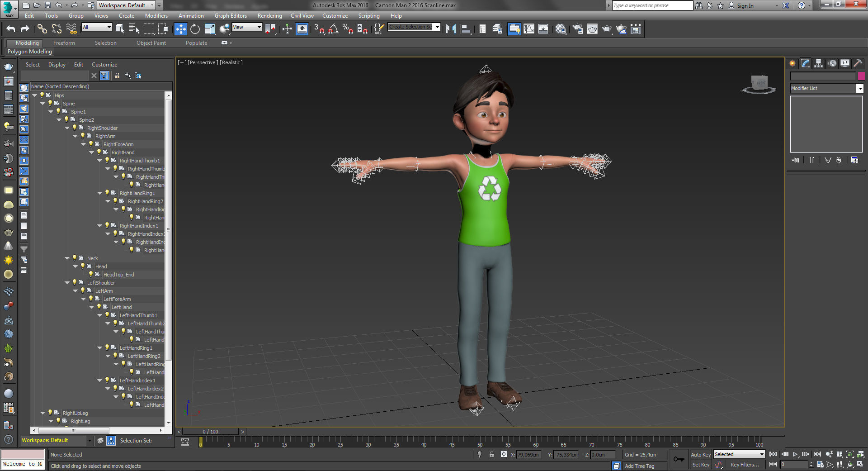Viewport: 868px width, 471px height.
Task: Open the Hierarchy command panel tab
Action: 819,63
